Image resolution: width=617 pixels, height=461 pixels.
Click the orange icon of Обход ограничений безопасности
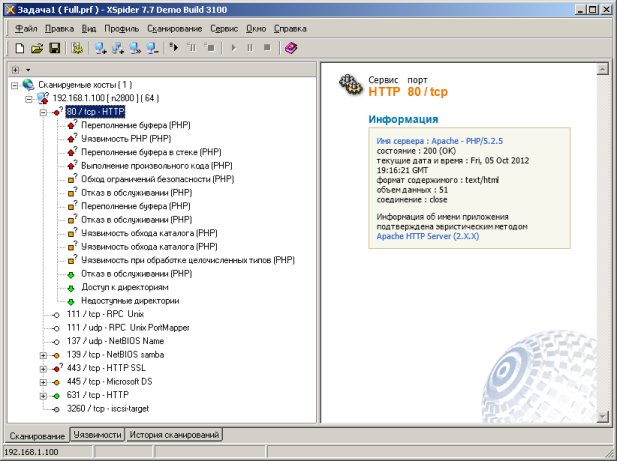[71, 179]
